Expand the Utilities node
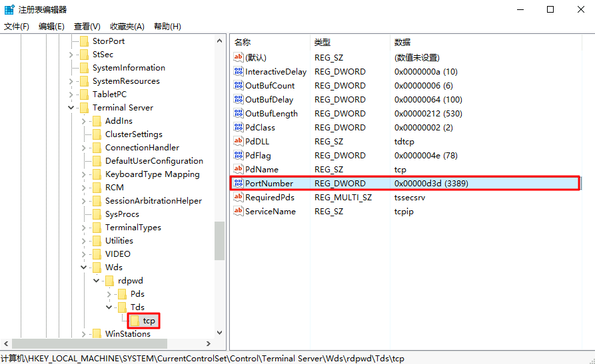This screenshot has width=595, height=364. tap(84, 241)
